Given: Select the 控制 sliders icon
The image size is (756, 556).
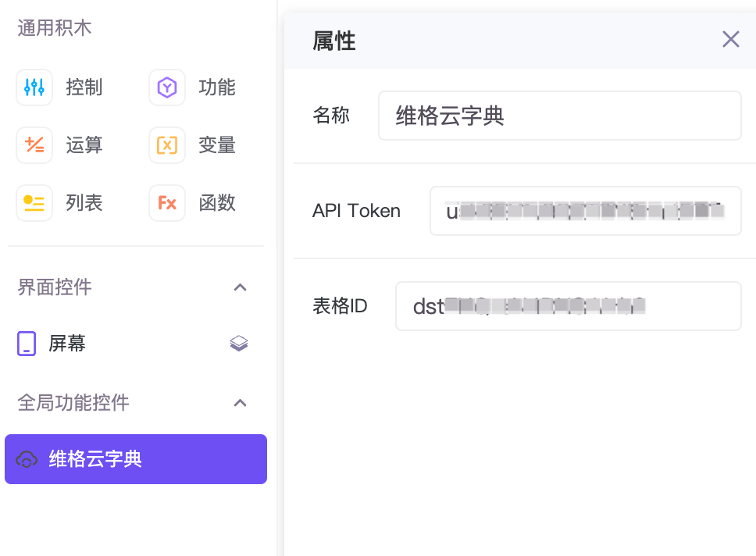Looking at the screenshot, I should click(34, 87).
